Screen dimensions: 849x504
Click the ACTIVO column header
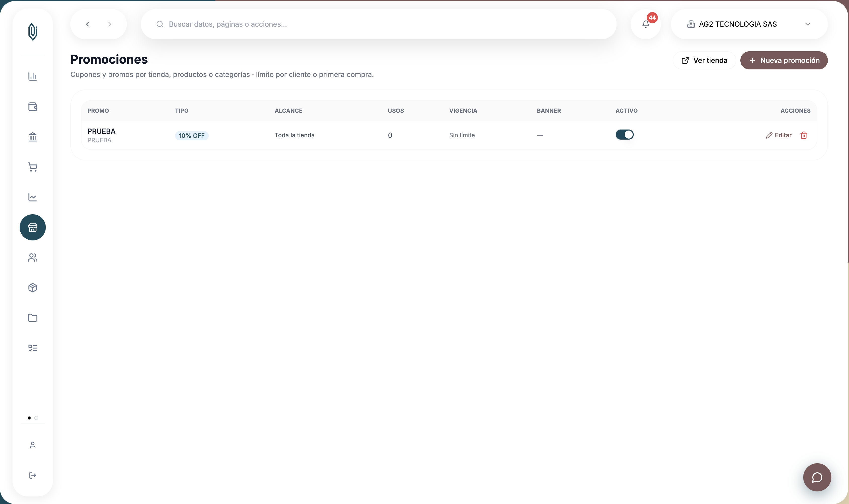tap(626, 111)
